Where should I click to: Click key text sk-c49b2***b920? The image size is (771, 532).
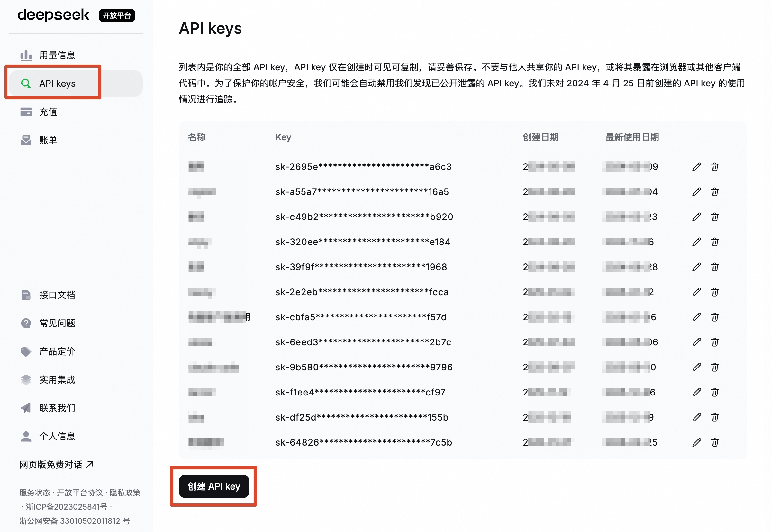[x=364, y=217]
